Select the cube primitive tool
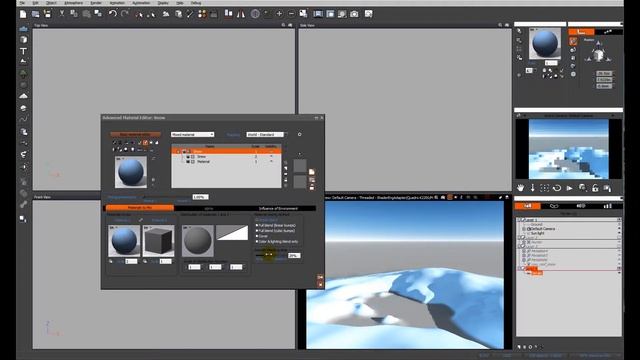Viewport: 640px width, 360px height. coord(23,40)
